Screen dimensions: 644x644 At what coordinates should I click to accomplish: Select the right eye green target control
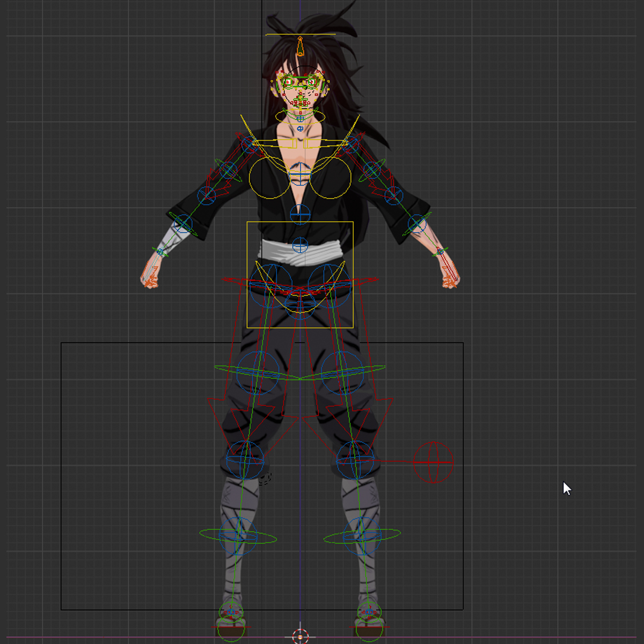pos(311,82)
